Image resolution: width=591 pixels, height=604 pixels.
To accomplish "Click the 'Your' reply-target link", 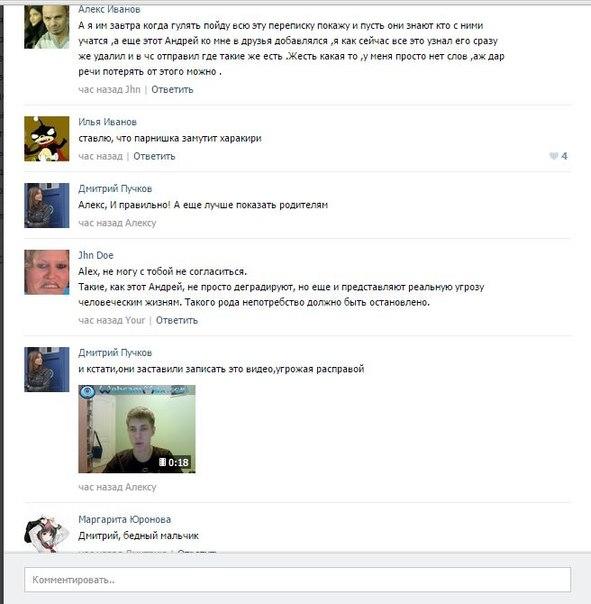I will 135,320.
